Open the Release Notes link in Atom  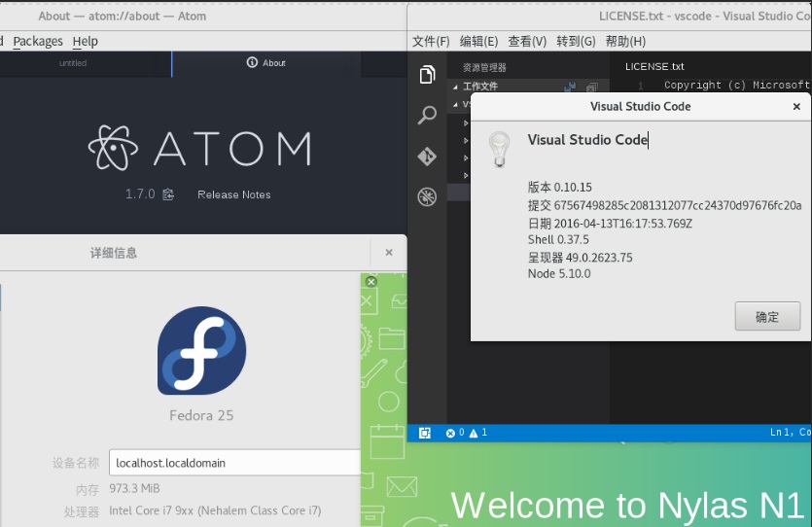pos(234,194)
